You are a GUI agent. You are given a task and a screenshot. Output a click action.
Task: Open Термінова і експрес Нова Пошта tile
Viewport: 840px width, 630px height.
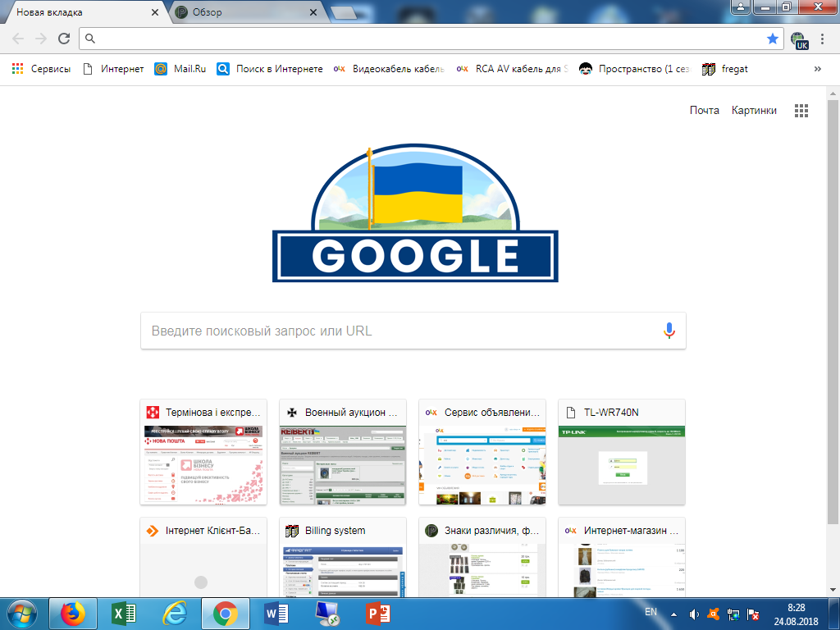point(203,452)
